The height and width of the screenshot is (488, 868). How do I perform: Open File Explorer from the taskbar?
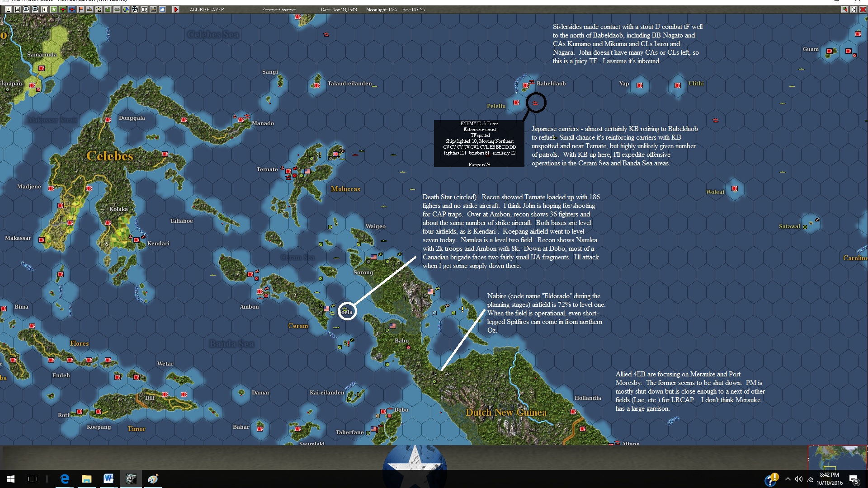(86, 479)
